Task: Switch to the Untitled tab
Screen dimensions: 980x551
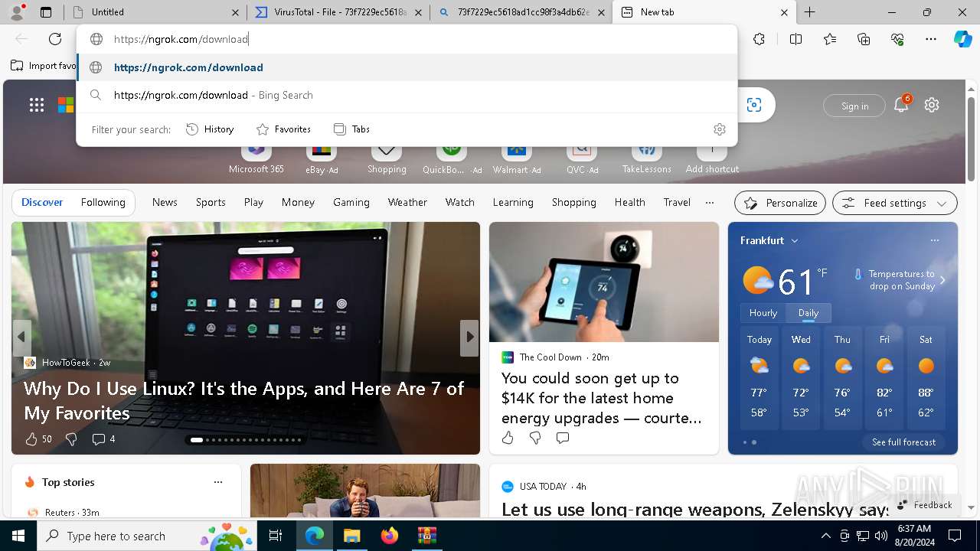Action: point(157,12)
